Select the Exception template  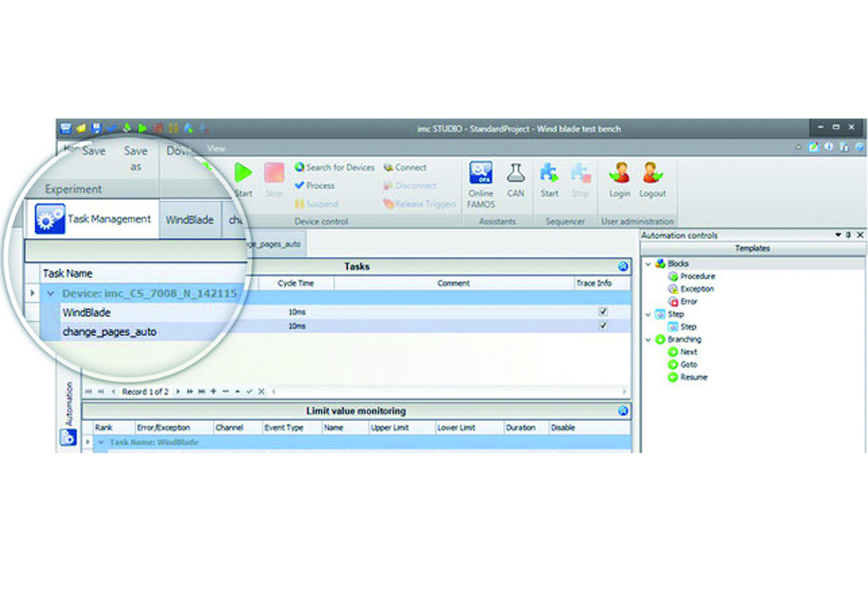[691, 289]
